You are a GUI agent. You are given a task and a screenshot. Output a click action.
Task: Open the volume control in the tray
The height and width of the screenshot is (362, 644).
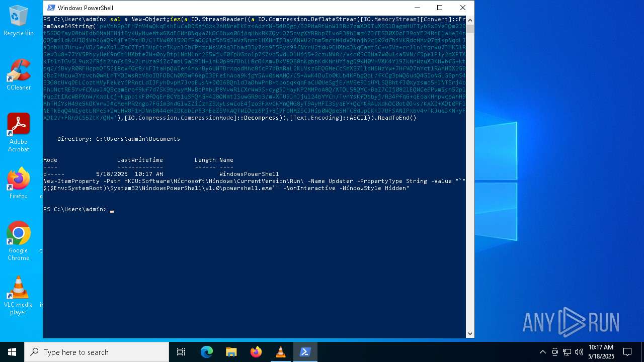(x=579, y=352)
